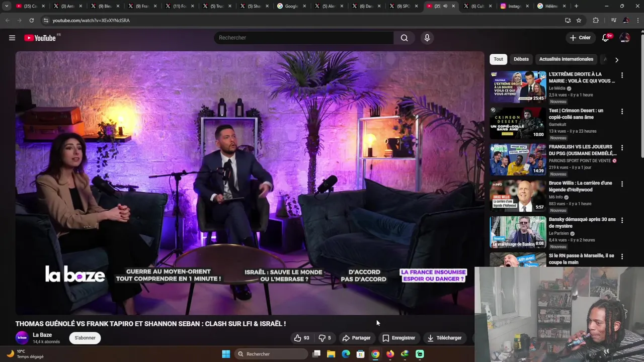Switch to the Google browser tab
Image resolution: width=644 pixels, height=362 pixels.
[x=291, y=6]
